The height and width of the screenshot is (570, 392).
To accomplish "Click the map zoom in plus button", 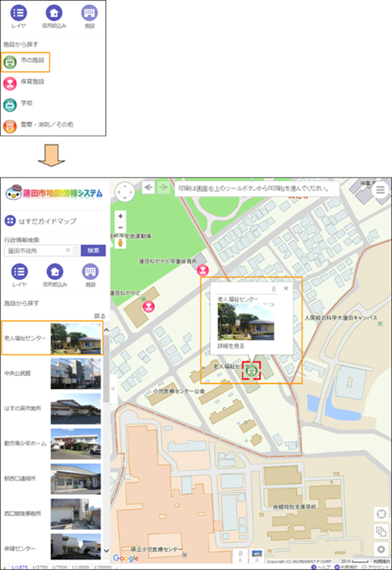I will click(121, 216).
